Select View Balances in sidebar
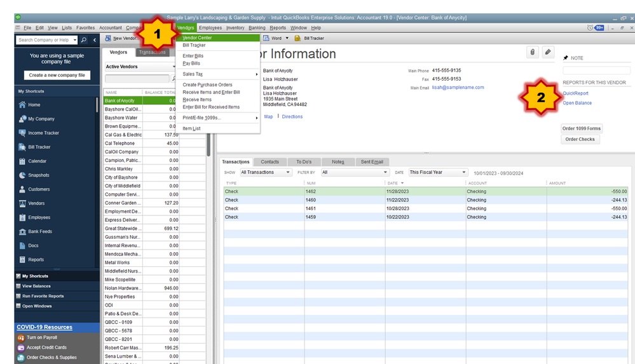Screen dimensions: 635x364 point(36,286)
